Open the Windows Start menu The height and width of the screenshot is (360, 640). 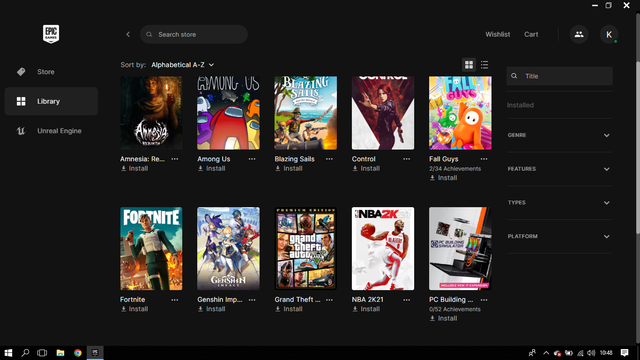pyautogui.click(x=8, y=353)
